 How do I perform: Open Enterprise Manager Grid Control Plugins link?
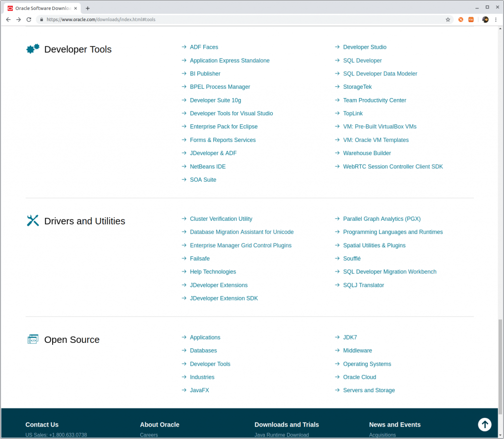[x=241, y=245]
